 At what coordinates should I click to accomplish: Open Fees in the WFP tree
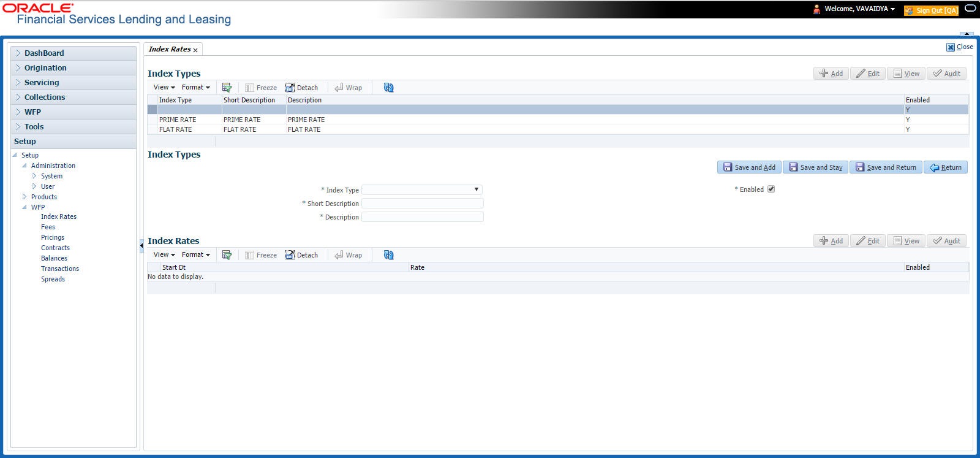pyautogui.click(x=48, y=227)
